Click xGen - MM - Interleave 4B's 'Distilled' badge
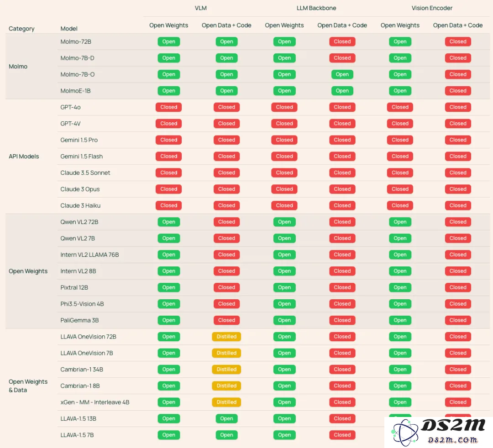 [227, 402]
